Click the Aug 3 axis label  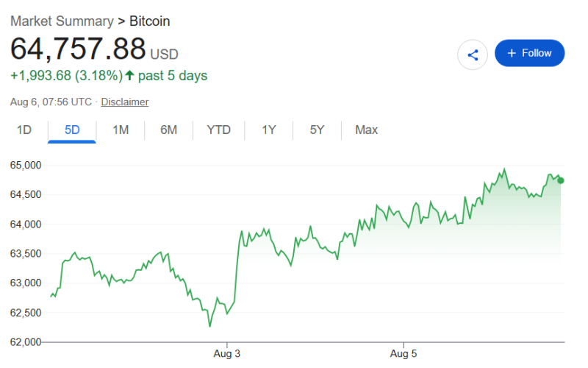click(x=227, y=353)
